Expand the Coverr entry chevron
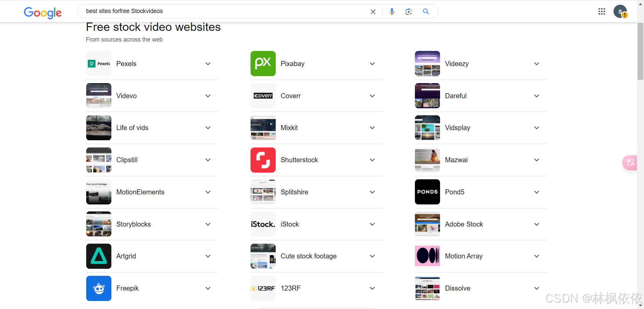This screenshot has height=309, width=644. click(372, 96)
